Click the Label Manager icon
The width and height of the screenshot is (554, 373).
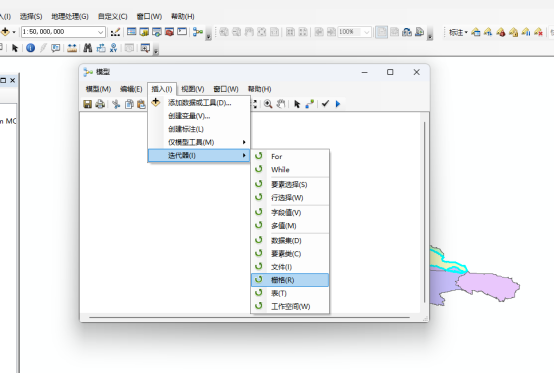pyautogui.click(x=476, y=32)
